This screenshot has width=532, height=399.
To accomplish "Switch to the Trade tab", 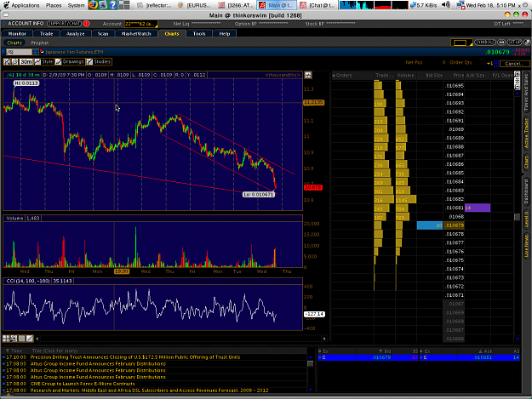I will coord(46,33).
